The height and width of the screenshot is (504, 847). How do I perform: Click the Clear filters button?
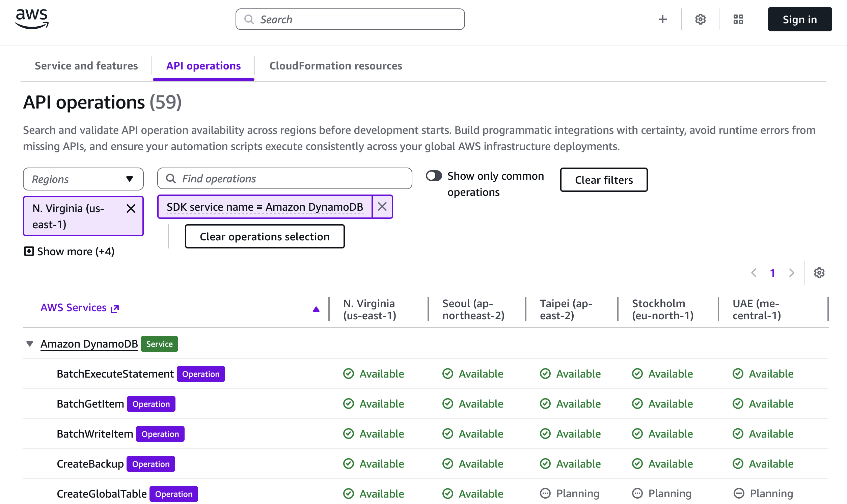tap(603, 180)
